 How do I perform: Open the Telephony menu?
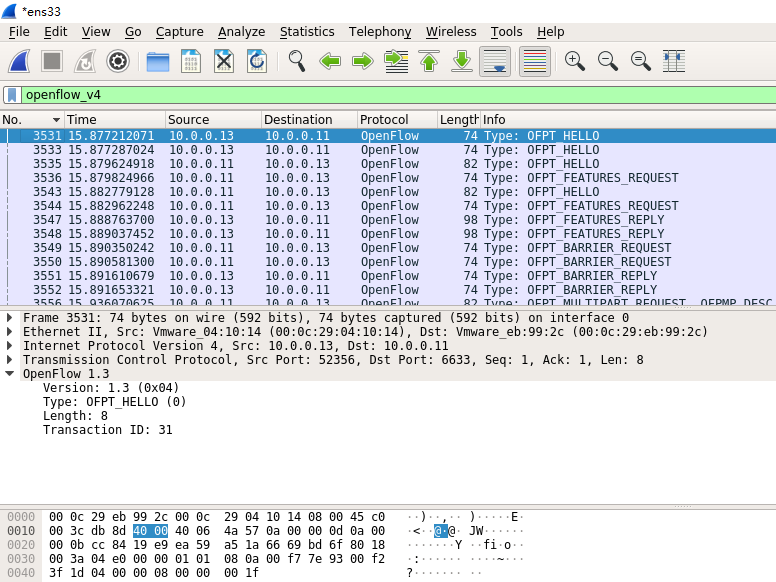tap(380, 32)
